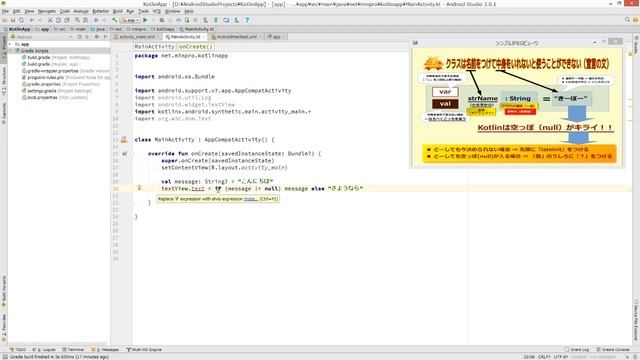Click the intention light bulb in gutter

click(139, 188)
